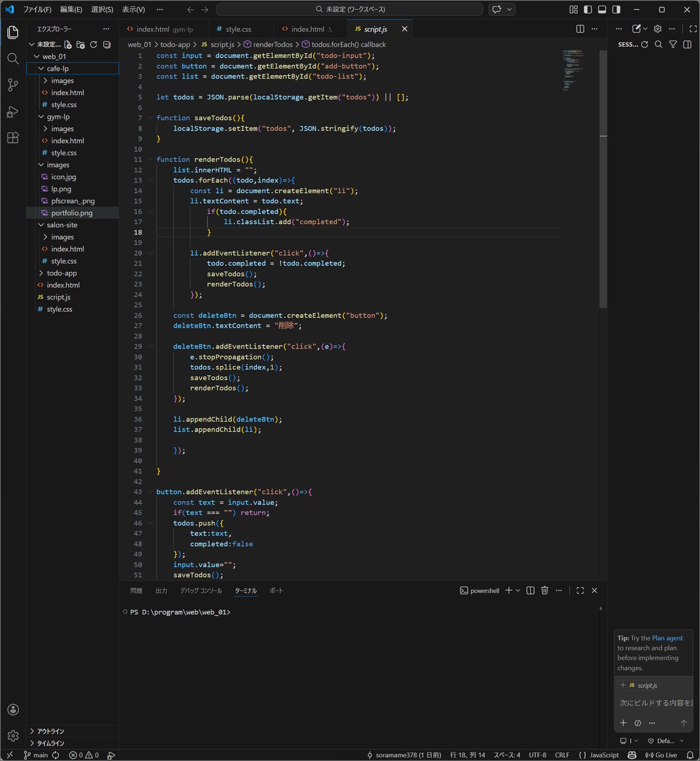Switch to the index.html gym-lp tab

point(164,29)
